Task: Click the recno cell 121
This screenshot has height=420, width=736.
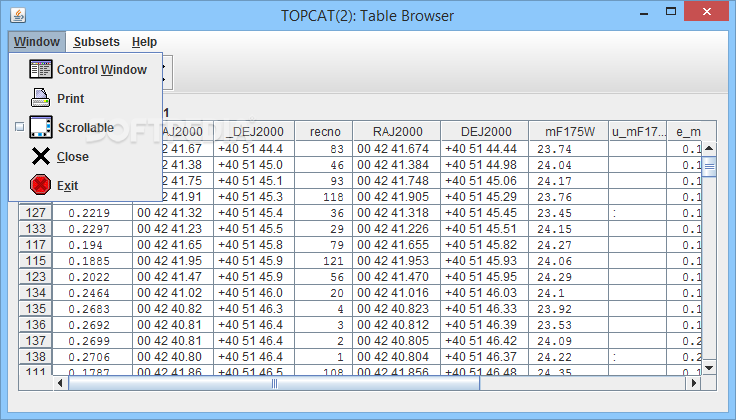Action: (x=324, y=260)
